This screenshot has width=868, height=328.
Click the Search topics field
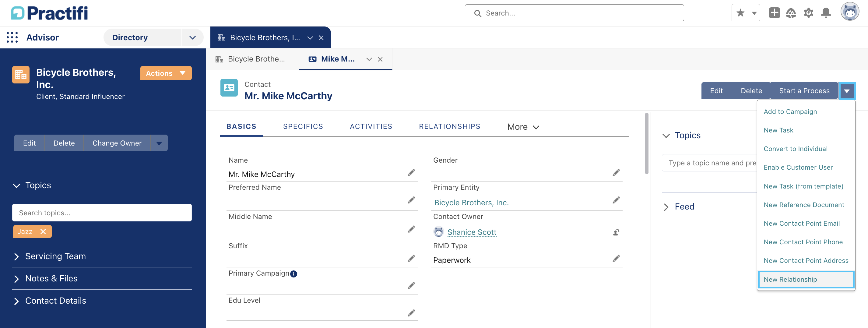pos(102,213)
